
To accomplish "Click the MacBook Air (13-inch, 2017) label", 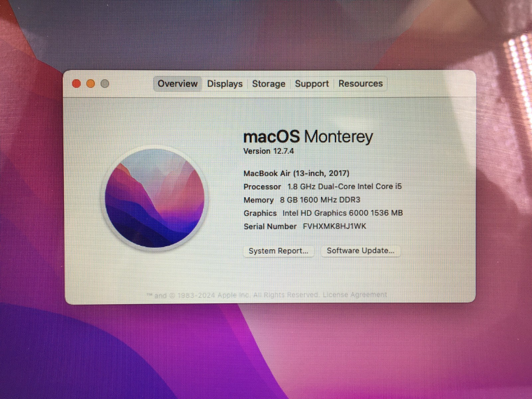I will pos(297,173).
